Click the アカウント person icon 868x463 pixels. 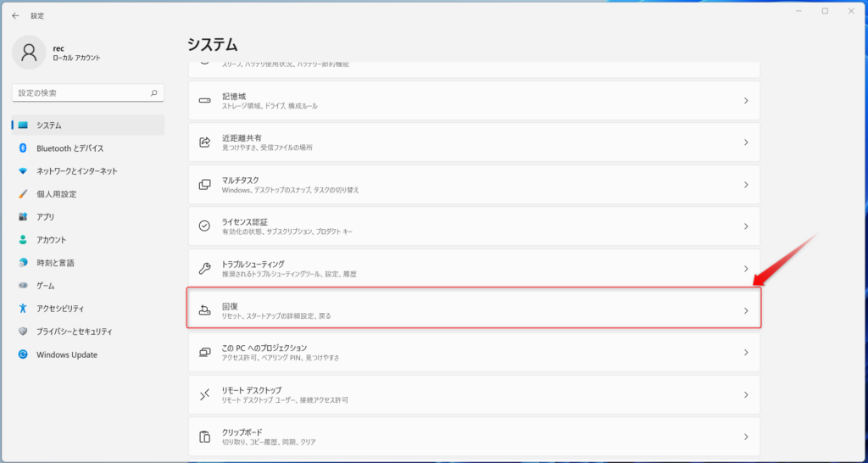23,240
